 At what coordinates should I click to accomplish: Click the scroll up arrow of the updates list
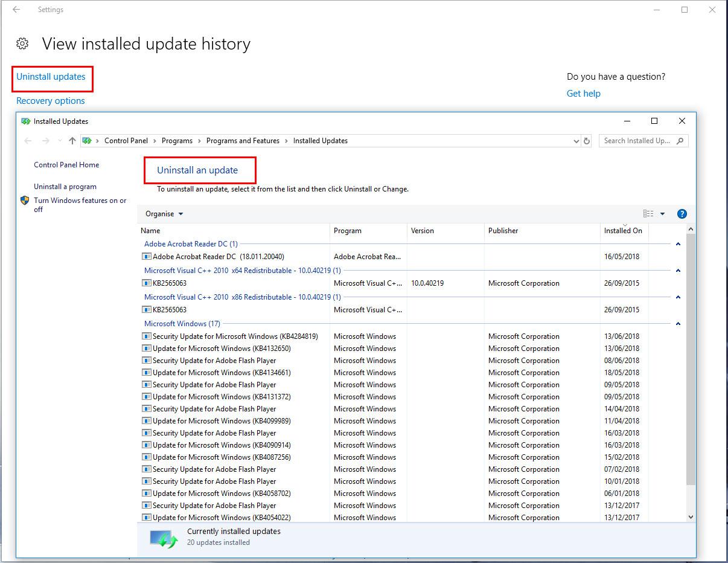tap(691, 230)
